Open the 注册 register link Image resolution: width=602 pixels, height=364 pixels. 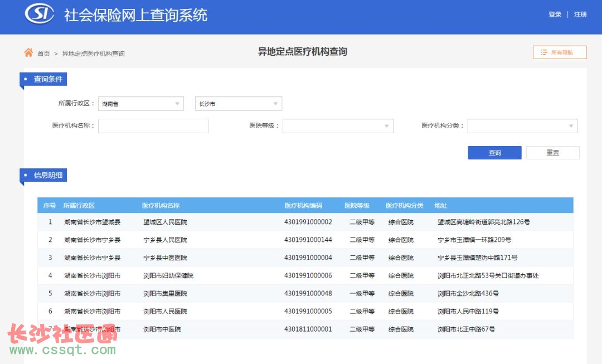point(580,14)
